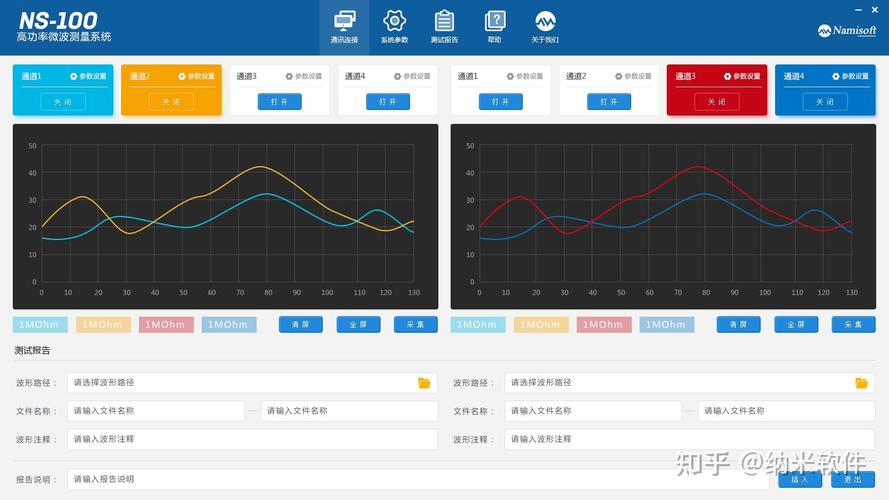Focus left 波形路径 waveform path field
Viewport: 889px width, 500px height.
point(252,383)
